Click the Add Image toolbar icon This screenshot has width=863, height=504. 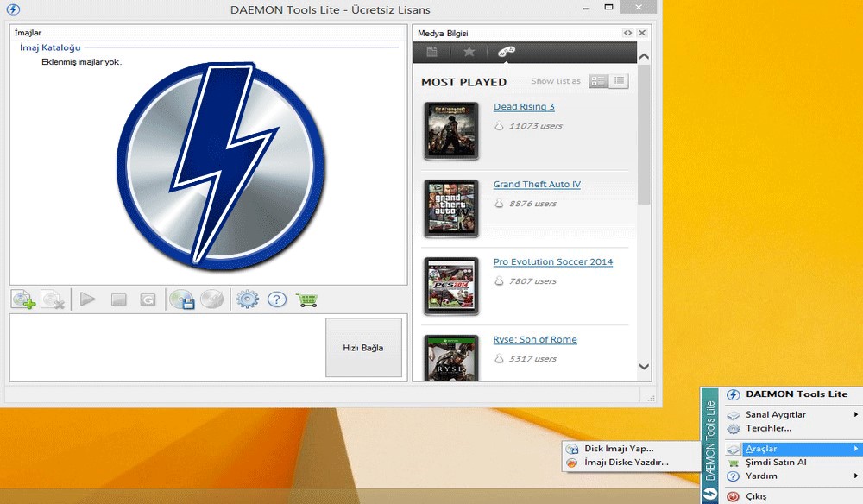[x=23, y=299]
